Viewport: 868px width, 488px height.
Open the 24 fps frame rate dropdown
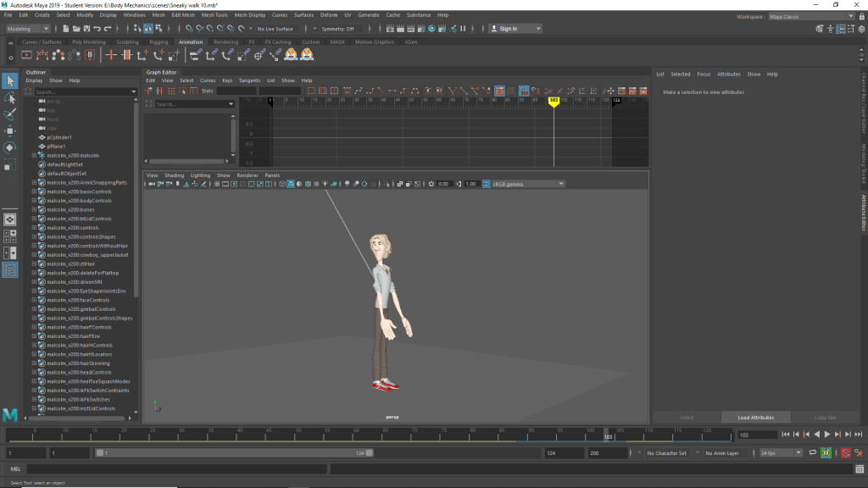coord(781,453)
